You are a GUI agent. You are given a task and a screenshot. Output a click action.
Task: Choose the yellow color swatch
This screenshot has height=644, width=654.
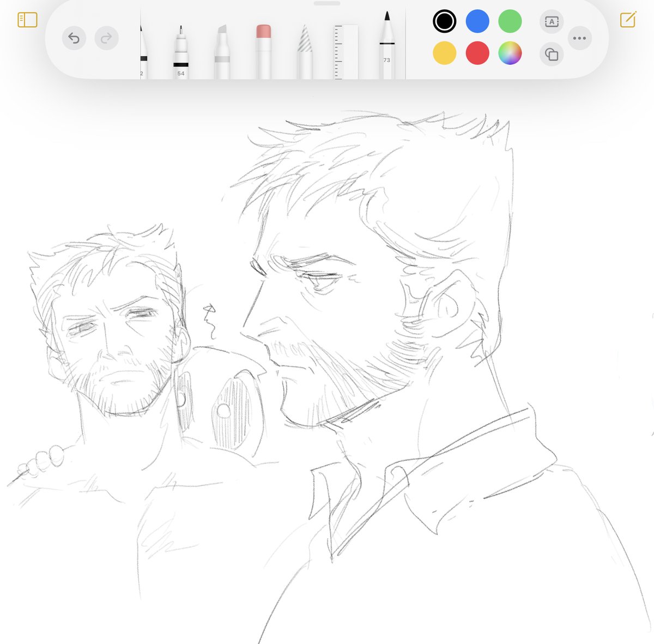coord(445,53)
